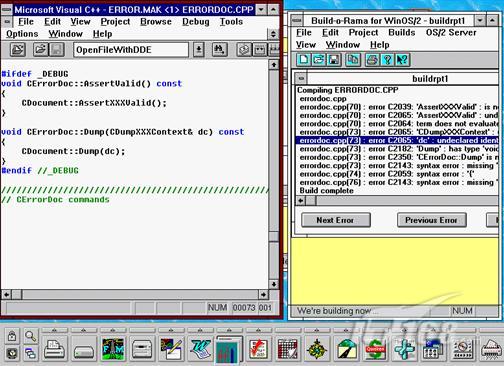This screenshot has height=366, width=504.
Task: Open the printer icon in the LaunchPad
Action: click(x=54, y=349)
